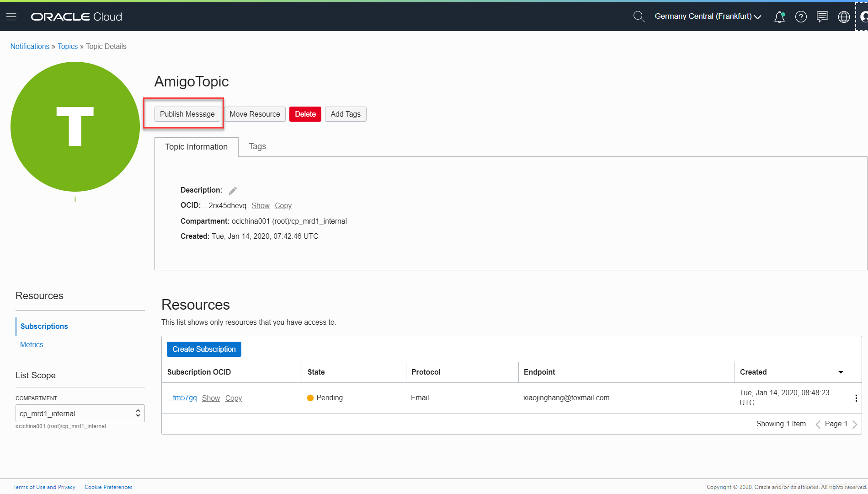Open the announcements bell icon
Viewport: 868px width, 494px height.
(779, 17)
